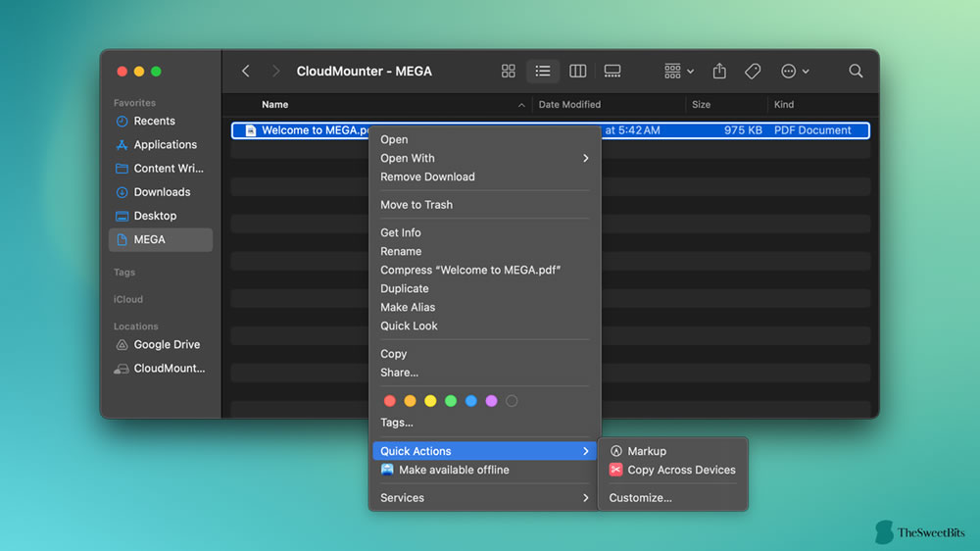Go forward with the forward arrow
The height and width of the screenshot is (551, 980).
click(275, 72)
